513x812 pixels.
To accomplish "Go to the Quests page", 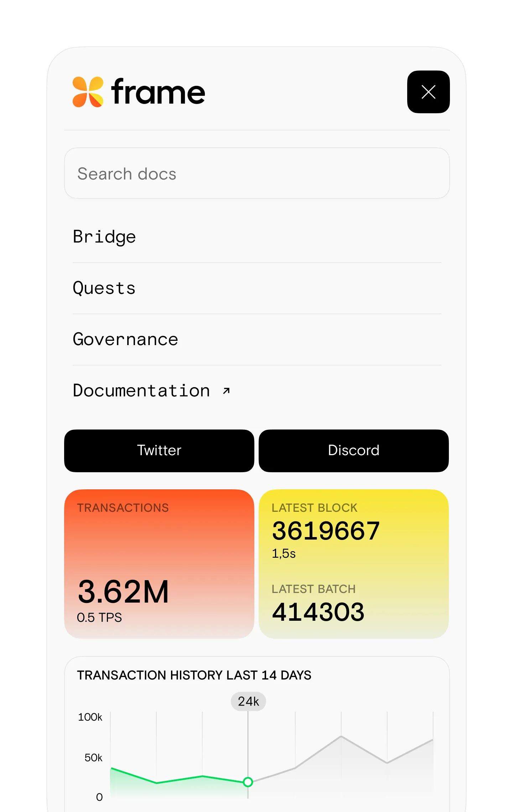I will pos(104,288).
